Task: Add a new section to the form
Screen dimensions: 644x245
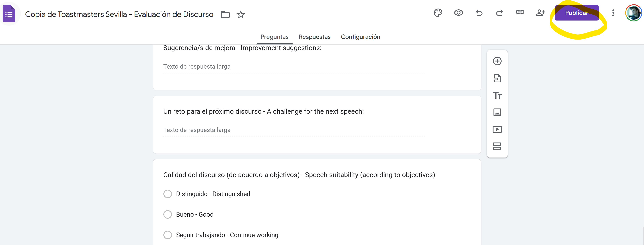Action: tap(497, 146)
